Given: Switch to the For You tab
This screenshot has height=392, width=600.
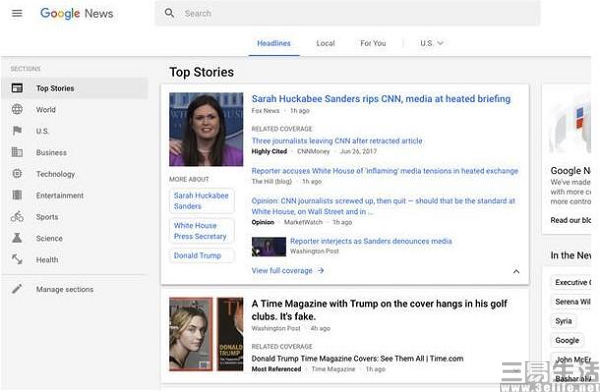Looking at the screenshot, I should pos(373,43).
